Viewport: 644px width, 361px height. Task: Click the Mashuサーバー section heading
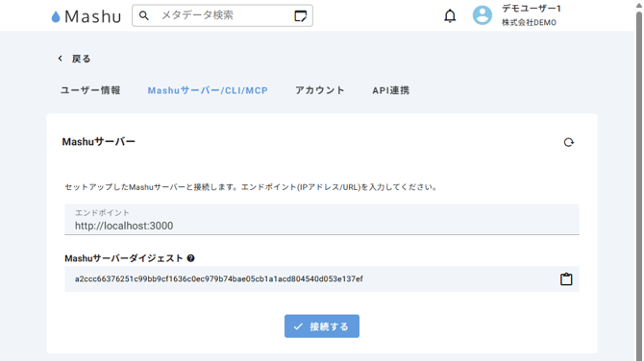(x=99, y=142)
